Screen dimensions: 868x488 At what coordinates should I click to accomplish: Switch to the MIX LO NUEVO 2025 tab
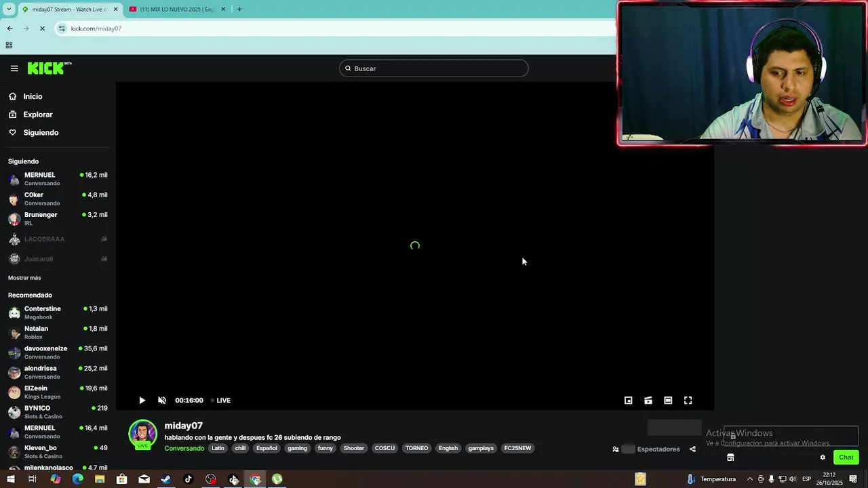pos(176,9)
